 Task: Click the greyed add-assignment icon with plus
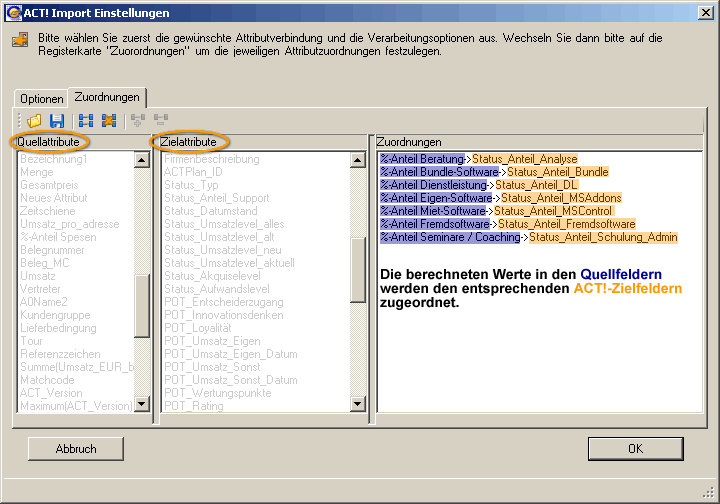138,121
